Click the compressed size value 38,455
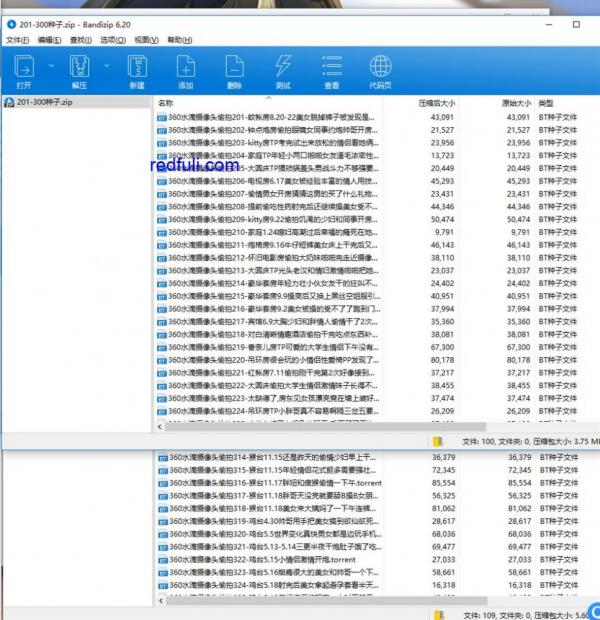 (442, 386)
